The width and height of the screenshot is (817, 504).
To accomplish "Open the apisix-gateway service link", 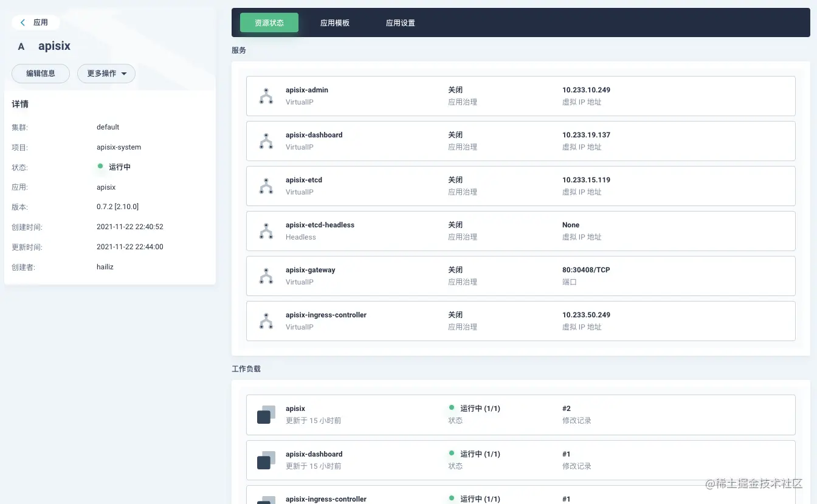I will pyautogui.click(x=311, y=270).
